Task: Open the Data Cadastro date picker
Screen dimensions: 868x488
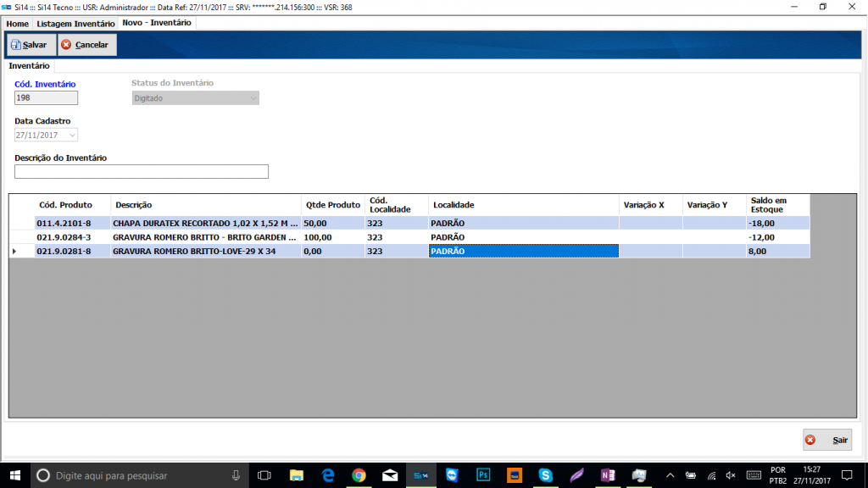Action: (72, 135)
